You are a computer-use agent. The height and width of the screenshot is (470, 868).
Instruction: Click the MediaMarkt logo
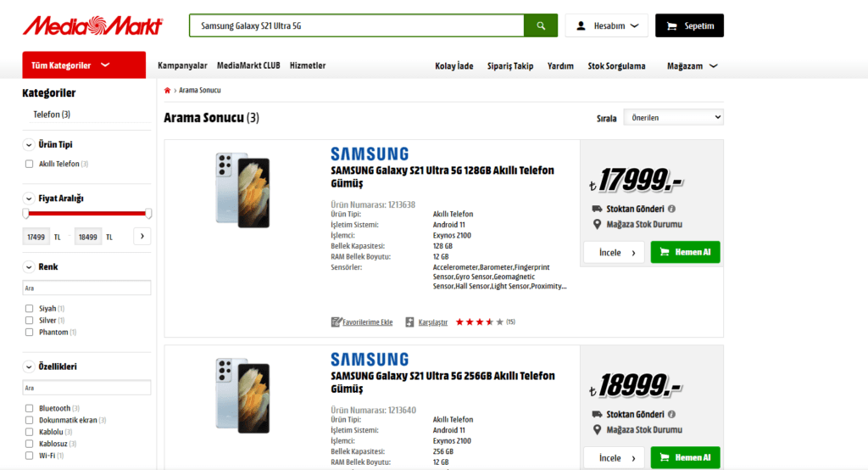(92, 25)
